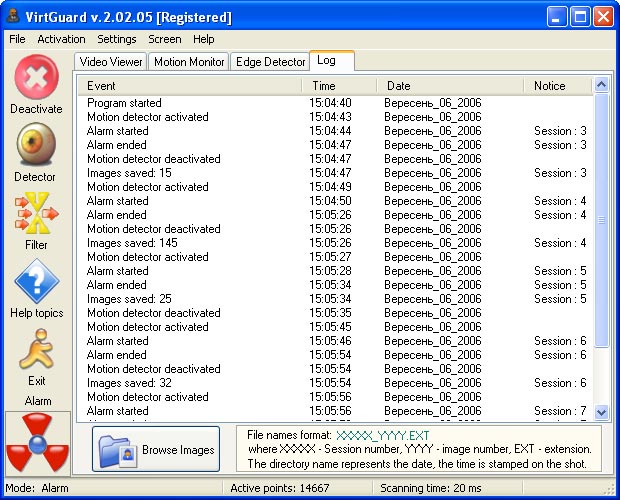The width and height of the screenshot is (620, 500).
Task: Click the time value 15:05:45
Action: point(330,327)
